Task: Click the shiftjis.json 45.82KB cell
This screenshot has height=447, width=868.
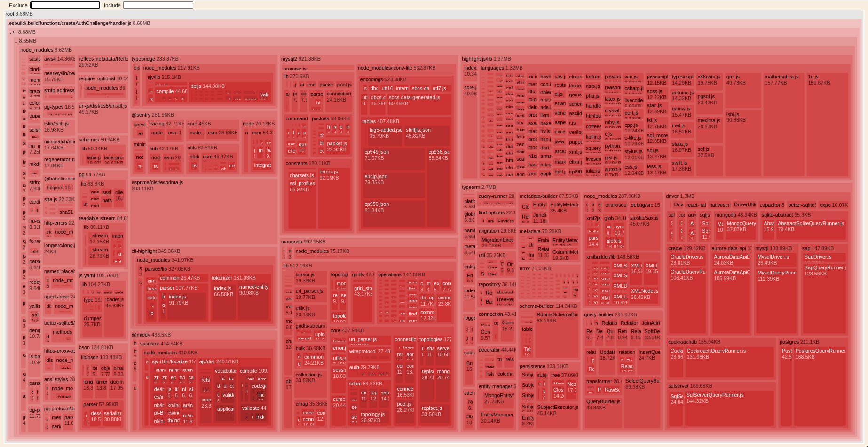Action: pyautogui.click(x=427, y=136)
